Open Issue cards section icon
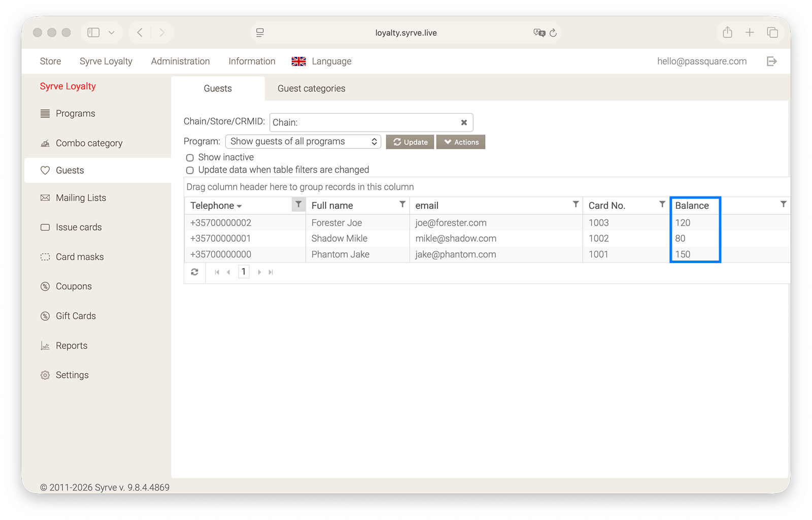This screenshot has height=520, width=812. point(45,227)
